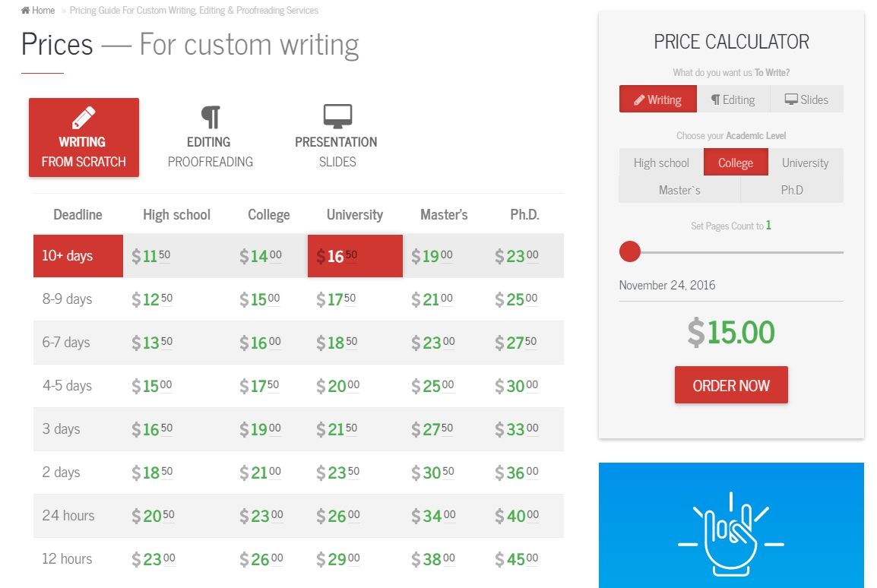Open the Pricing Guide breadcrumb link
This screenshot has height=588, width=877.
pos(194,10)
